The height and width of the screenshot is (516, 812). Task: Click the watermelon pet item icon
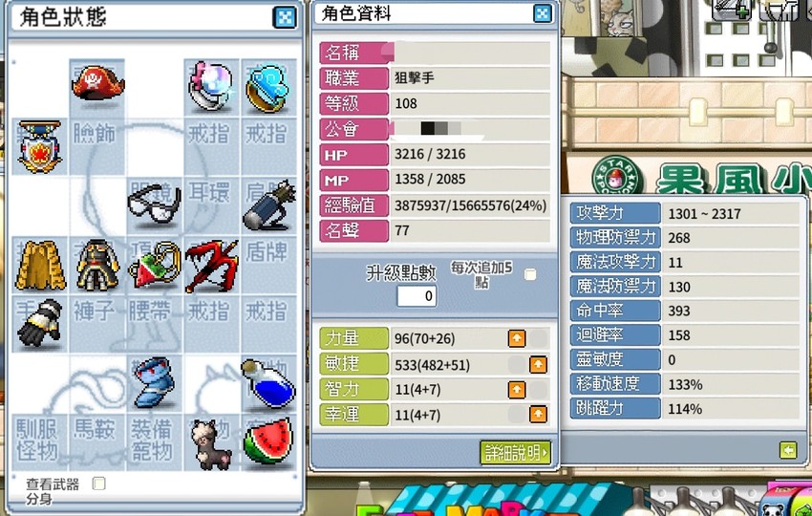coord(268,441)
